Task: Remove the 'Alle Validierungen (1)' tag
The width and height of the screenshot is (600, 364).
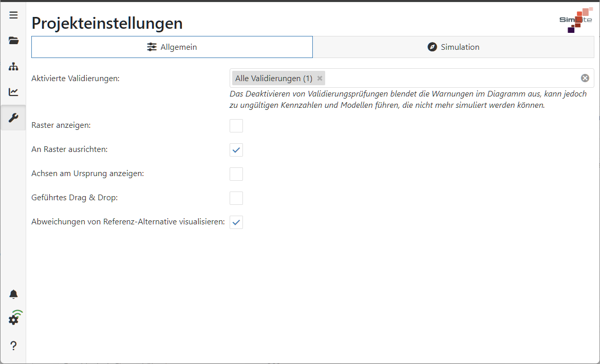Action: [320, 78]
